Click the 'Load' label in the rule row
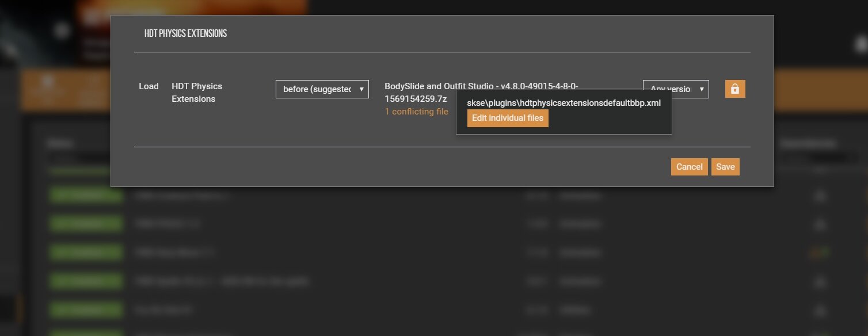 point(149,86)
